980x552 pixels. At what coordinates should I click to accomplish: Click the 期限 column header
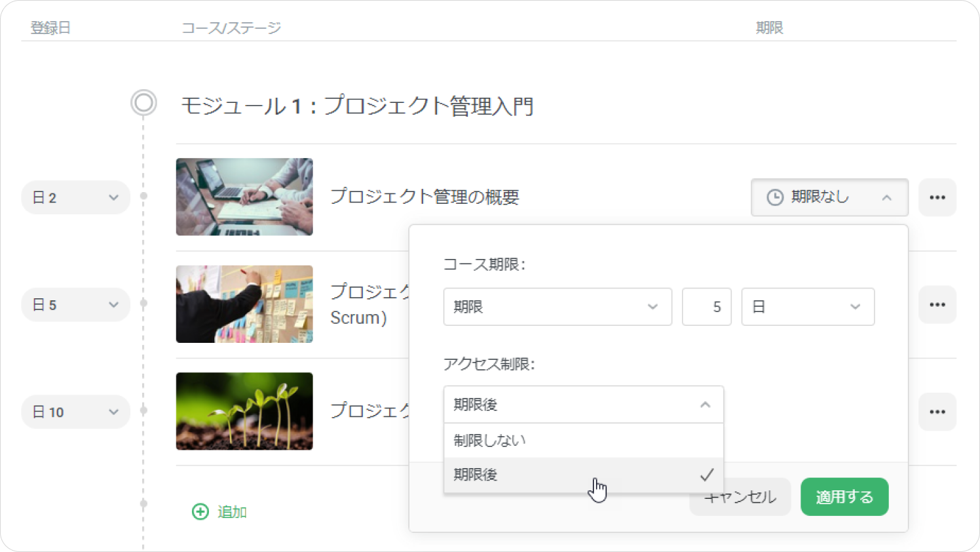pyautogui.click(x=769, y=28)
